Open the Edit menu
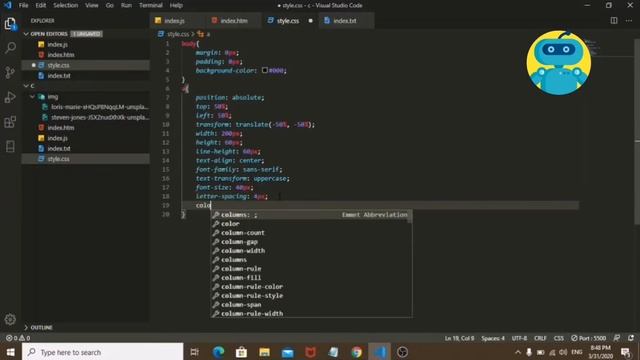This screenshot has width=640, height=360. [x=40, y=5]
